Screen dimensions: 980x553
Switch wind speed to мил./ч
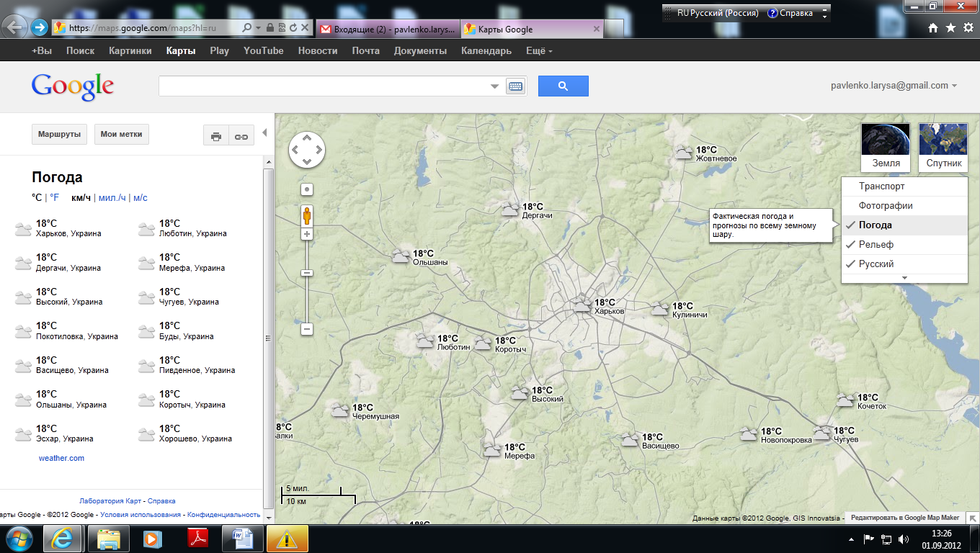point(112,198)
